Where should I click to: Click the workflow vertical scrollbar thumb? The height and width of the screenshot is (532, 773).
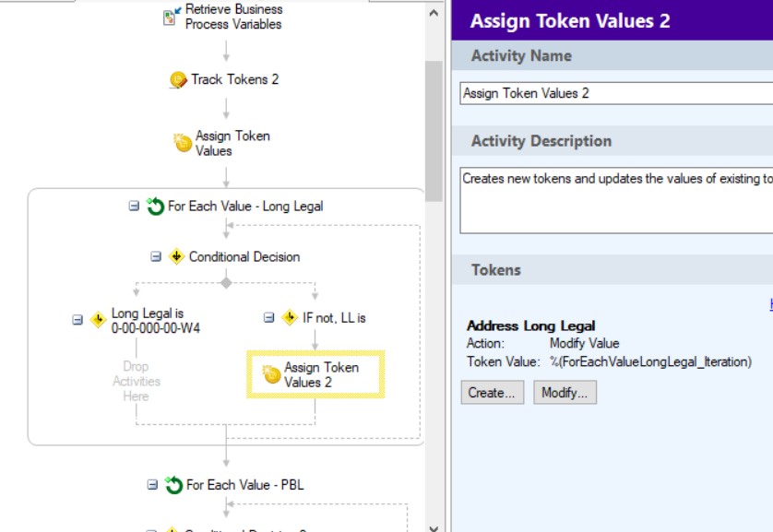(434, 131)
